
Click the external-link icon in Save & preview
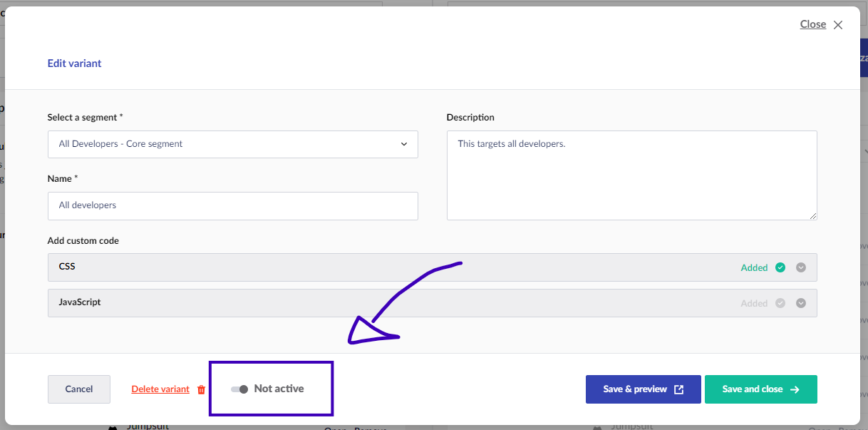[679, 389]
